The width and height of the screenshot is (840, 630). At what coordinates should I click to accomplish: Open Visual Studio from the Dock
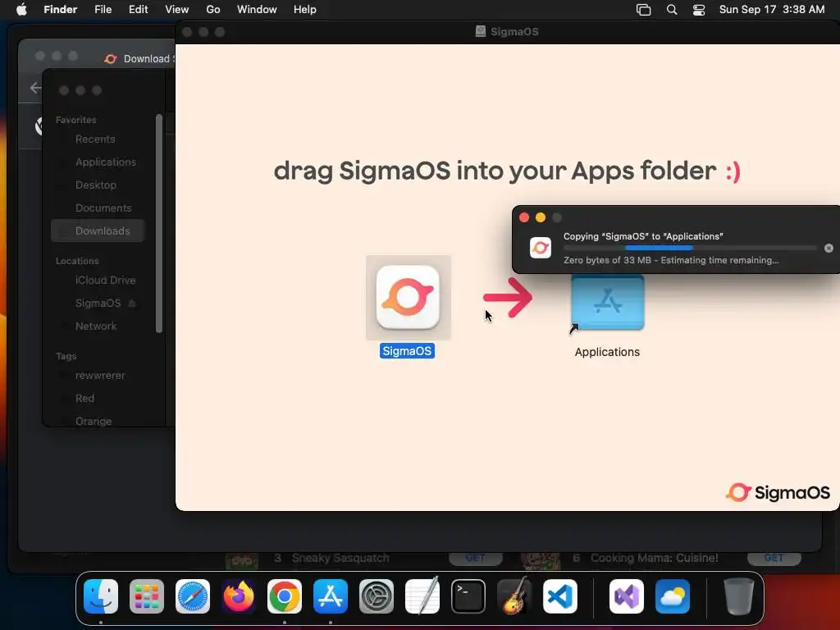pyautogui.click(x=626, y=596)
